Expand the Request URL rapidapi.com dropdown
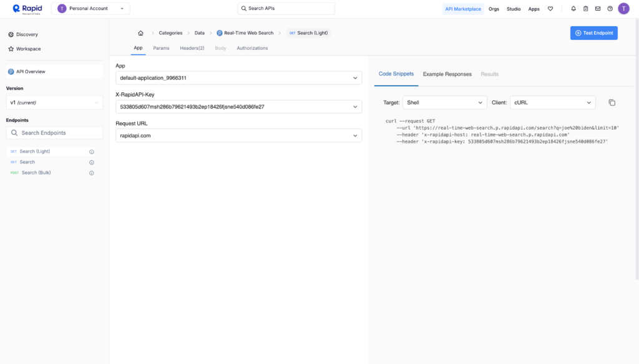Screen dimensions: 639x364 coord(238,136)
